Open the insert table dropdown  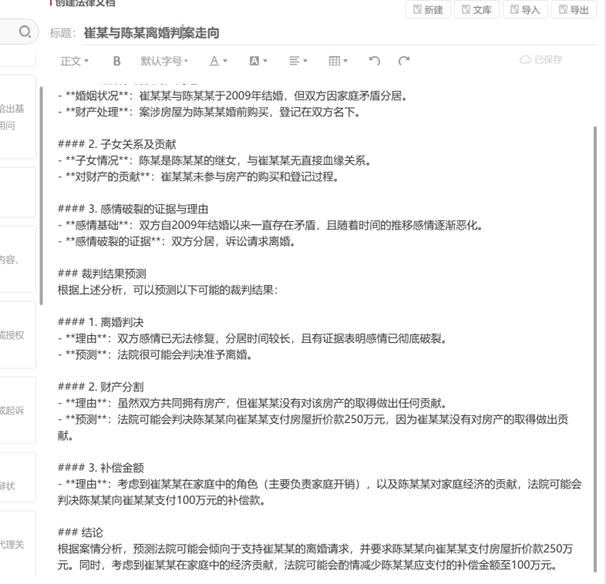[x=338, y=61]
